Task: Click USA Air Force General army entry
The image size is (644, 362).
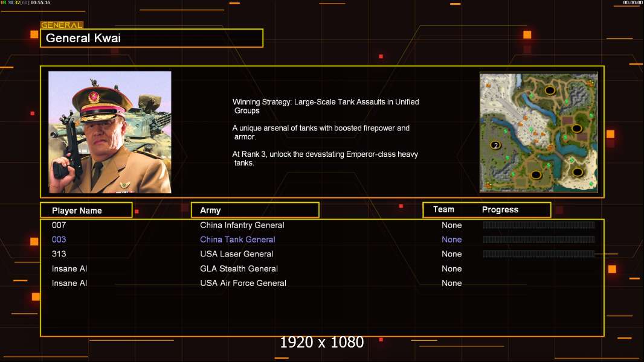Action: (x=243, y=283)
